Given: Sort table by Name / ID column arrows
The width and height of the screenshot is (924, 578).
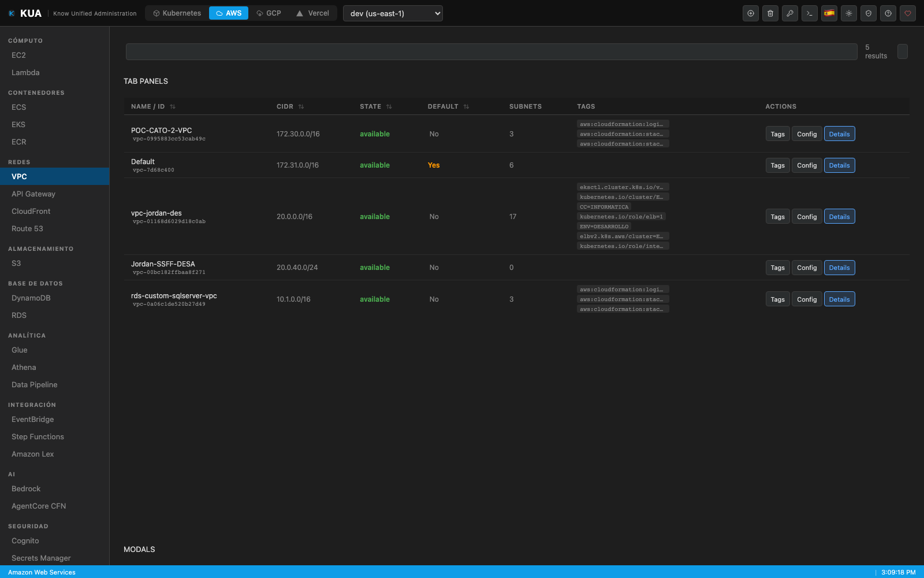Looking at the screenshot, I should point(173,107).
